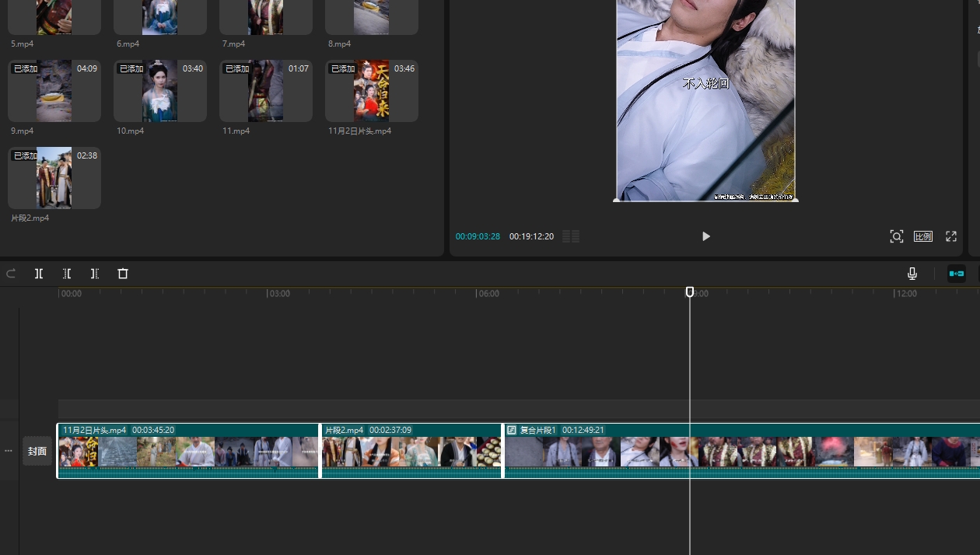Click the delete-left trim icon

click(67, 274)
